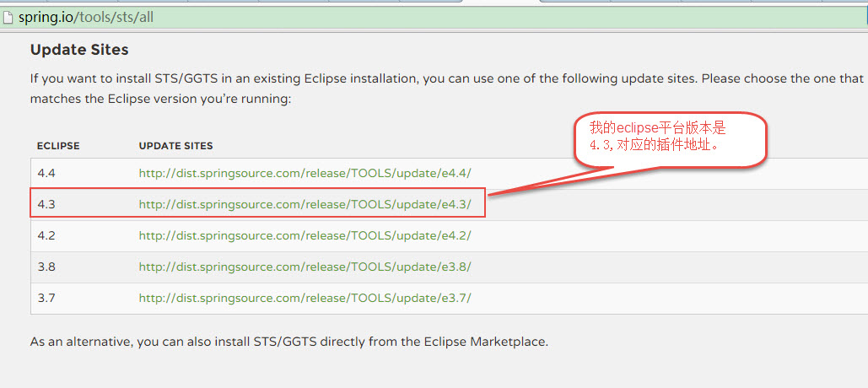Click the page icon in address bar
The image size is (868, 388).
pos(8,17)
